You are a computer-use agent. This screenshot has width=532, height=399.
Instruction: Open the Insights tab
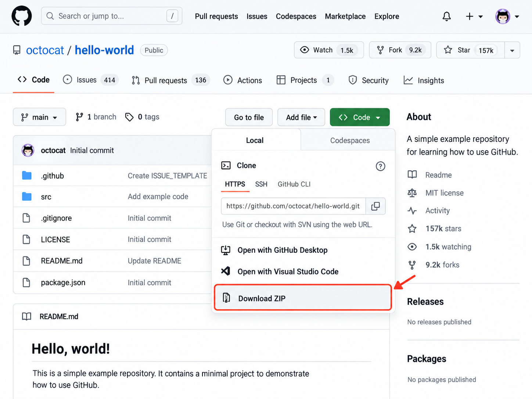point(424,80)
